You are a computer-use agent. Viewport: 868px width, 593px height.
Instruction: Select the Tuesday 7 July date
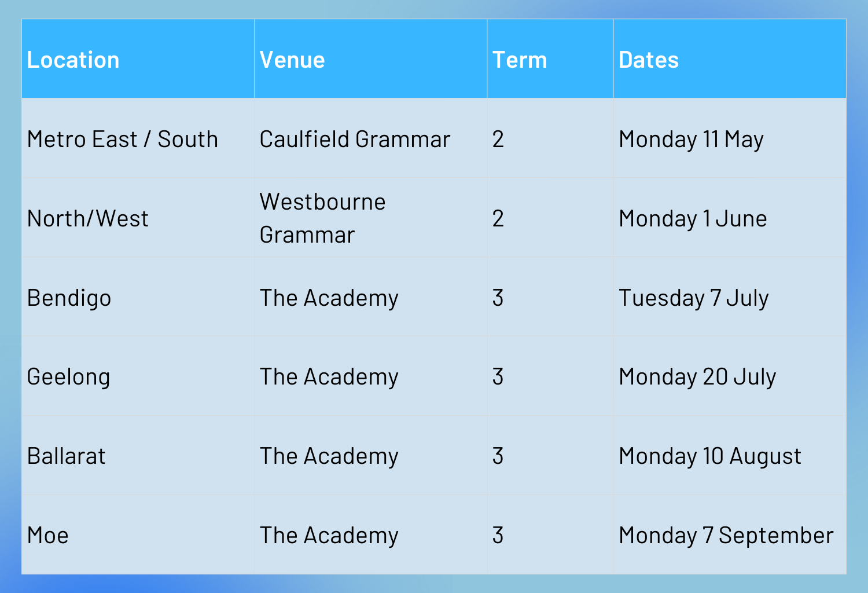coord(693,298)
